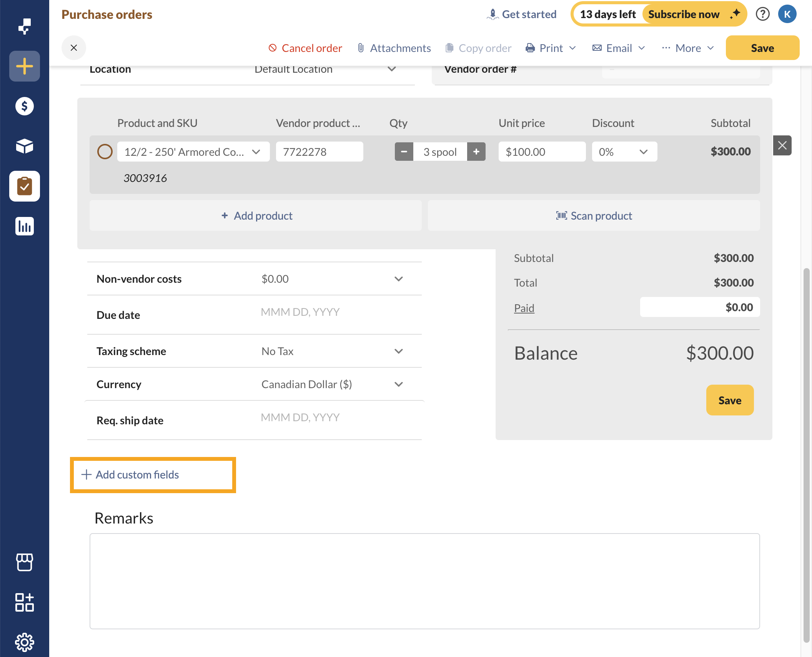Click the bar chart icon in sidebar
The image size is (812, 657).
click(x=25, y=225)
